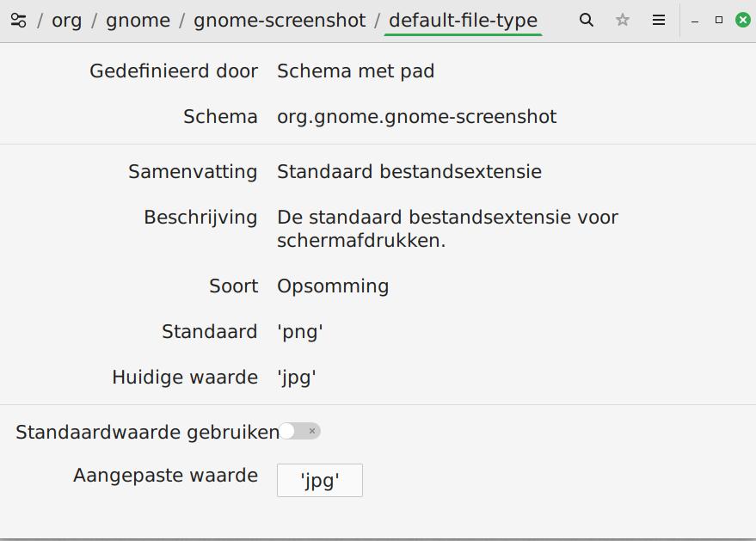756x541 pixels.
Task: Bookmark this key with star icon
Action: [x=623, y=20]
